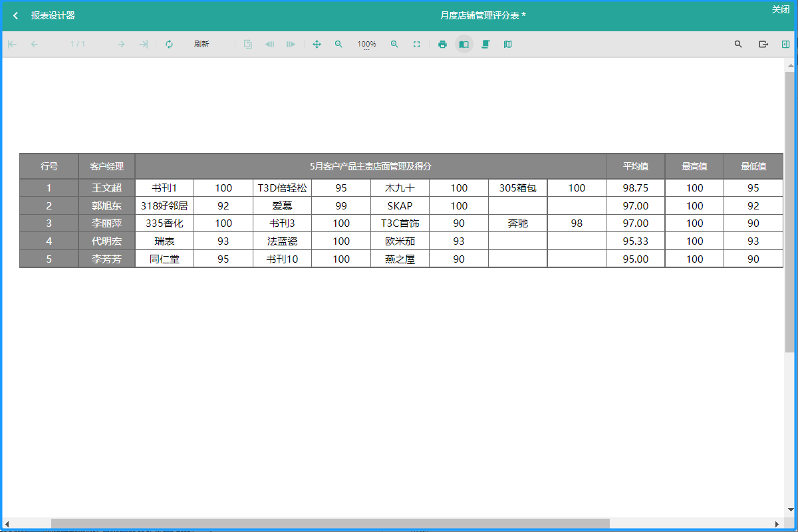Click the back arrow beside 报表设计器
The image size is (798, 532).
16,15
